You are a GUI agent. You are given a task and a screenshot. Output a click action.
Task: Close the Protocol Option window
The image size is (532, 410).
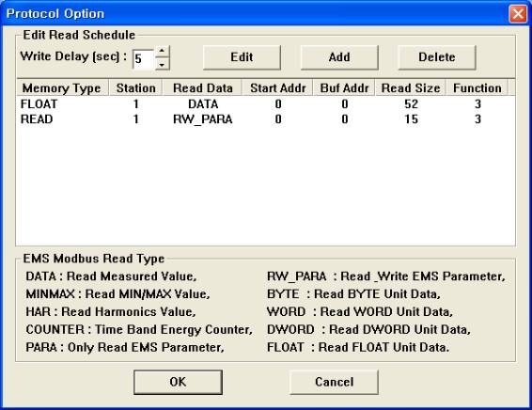click(518, 14)
